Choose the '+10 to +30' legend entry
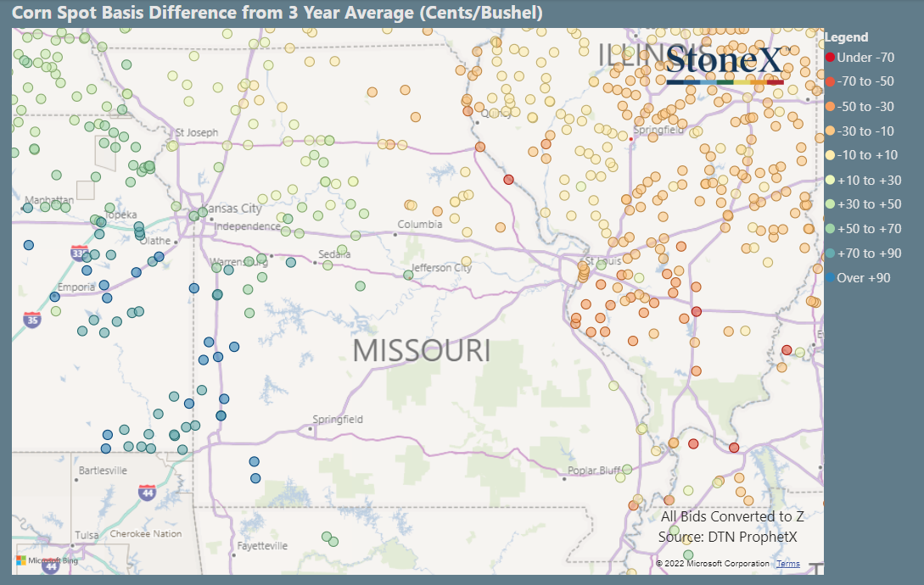924x585 pixels. pos(863,181)
